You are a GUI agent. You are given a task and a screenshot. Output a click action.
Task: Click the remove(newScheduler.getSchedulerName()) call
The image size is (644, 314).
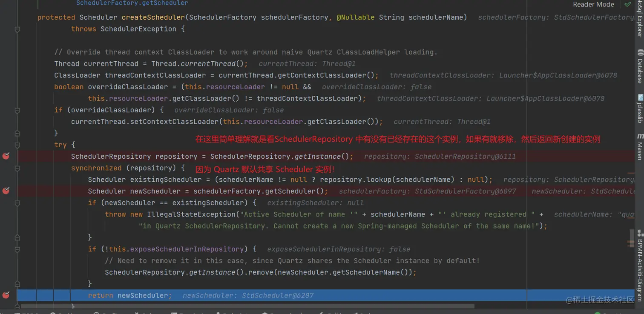[x=330, y=272]
